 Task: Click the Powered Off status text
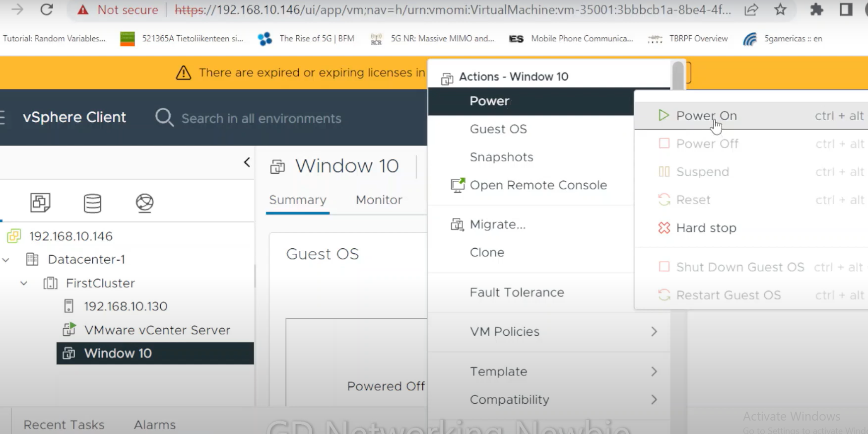(x=386, y=386)
